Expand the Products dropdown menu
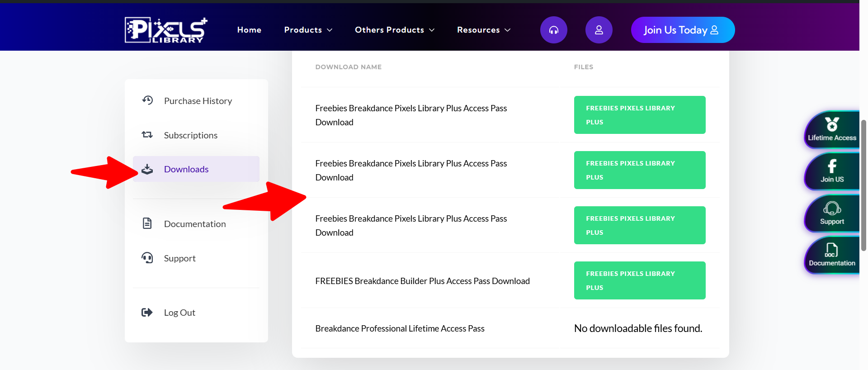Image resolution: width=868 pixels, height=370 pixels. 308,30
